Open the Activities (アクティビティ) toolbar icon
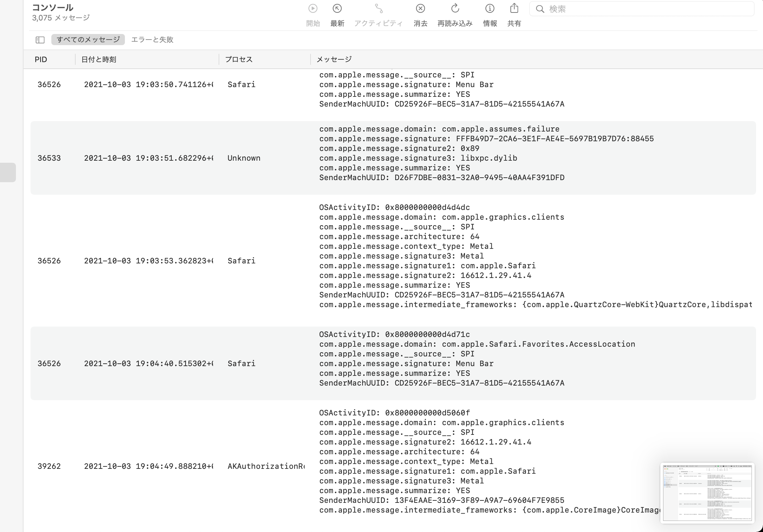The width and height of the screenshot is (763, 532). (x=379, y=9)
